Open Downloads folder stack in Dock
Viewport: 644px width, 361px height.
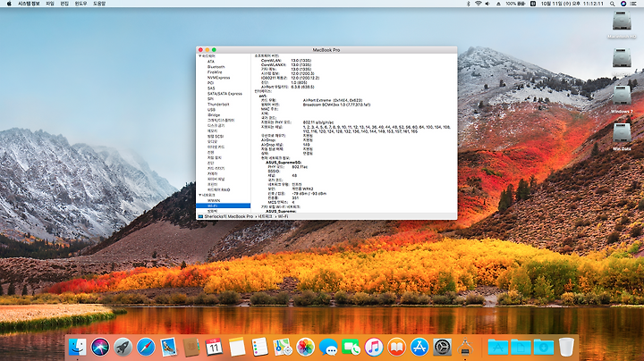click(544, 347)
